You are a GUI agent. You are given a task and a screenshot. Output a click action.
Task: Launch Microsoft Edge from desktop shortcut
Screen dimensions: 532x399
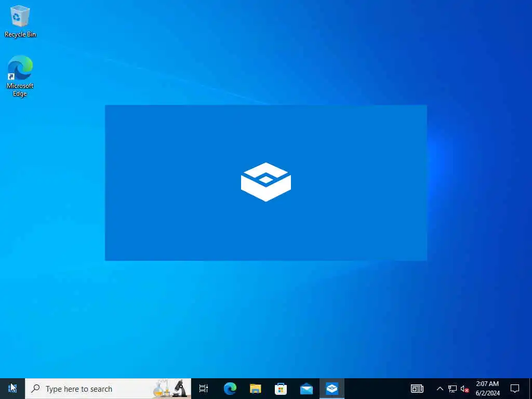point(20,76)
